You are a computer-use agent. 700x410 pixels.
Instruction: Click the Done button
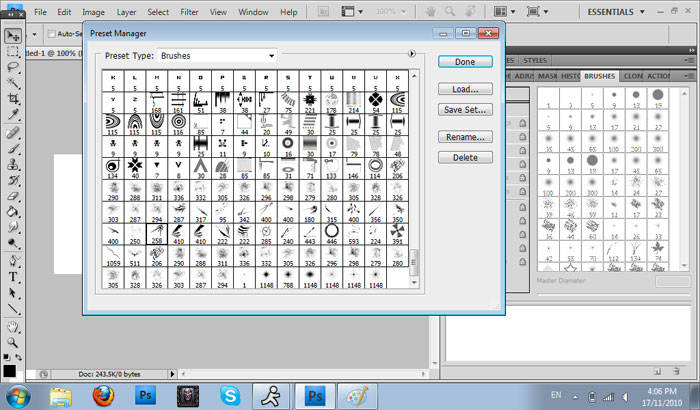pyautogui.click(x=465, y=62)
